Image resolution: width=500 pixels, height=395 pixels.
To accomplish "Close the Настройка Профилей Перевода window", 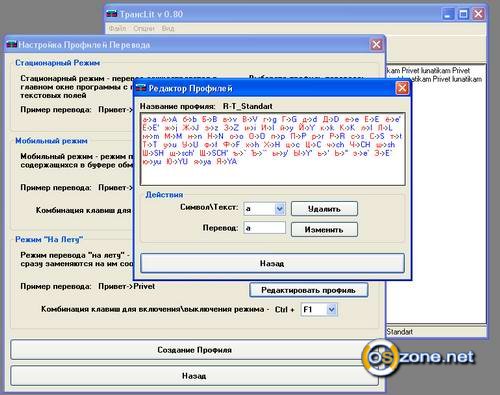I will click(x=376, y=45).
